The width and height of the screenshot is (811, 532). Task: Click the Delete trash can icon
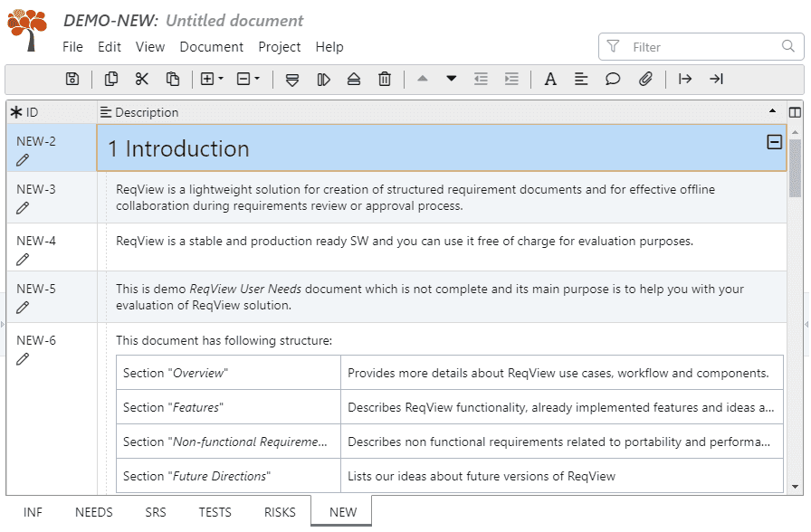[x=385, y=80]
